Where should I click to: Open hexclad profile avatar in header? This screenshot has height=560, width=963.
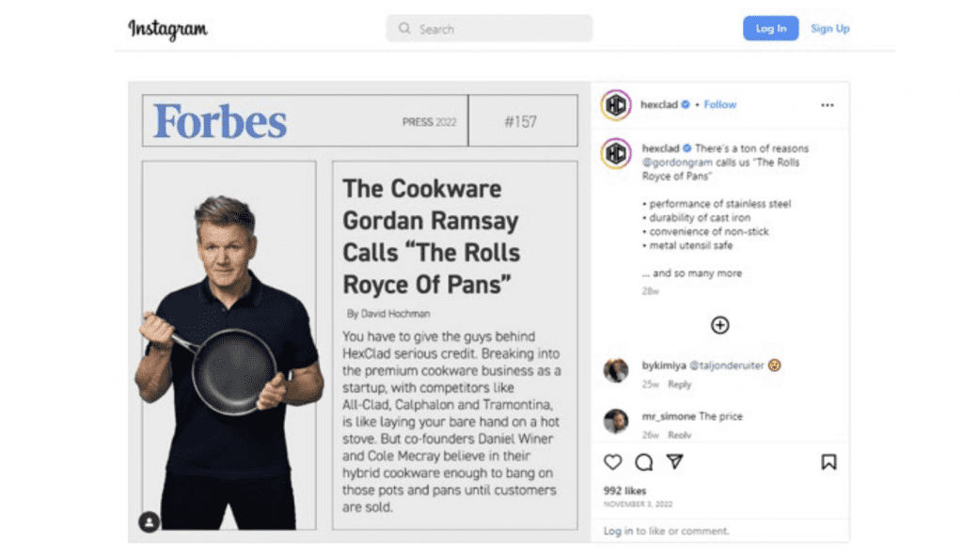pyautogui.click(x=616, y=105)
